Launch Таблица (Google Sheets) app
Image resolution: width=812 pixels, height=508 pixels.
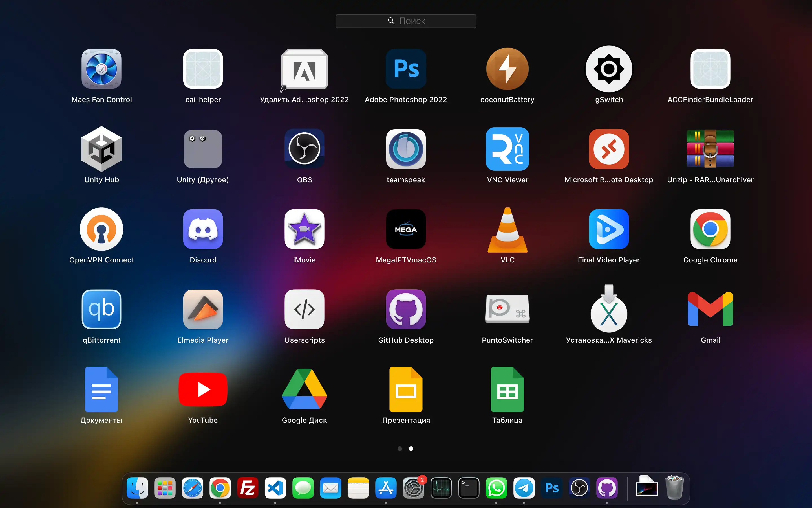507,389
